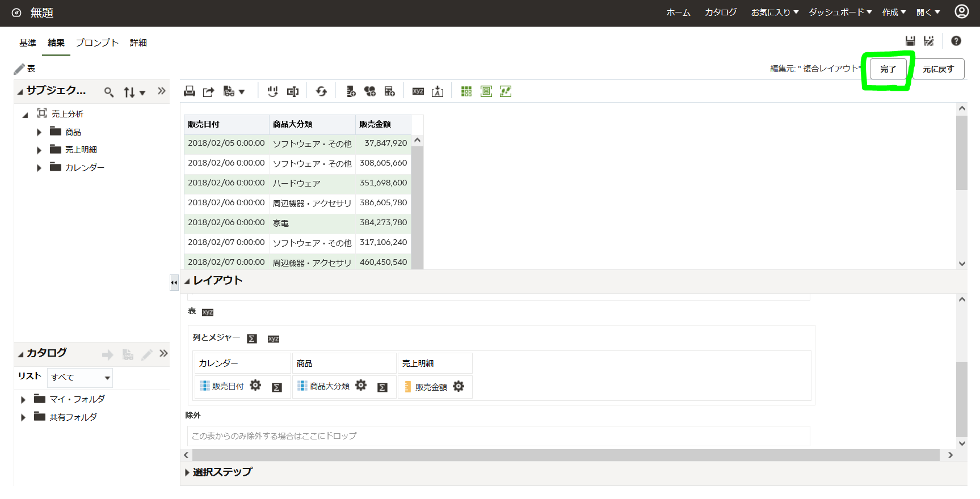The image size is (980, 499).
Task: Switch to the 詳細 tab
Action: pyautogui.click(x=138, y=43)
